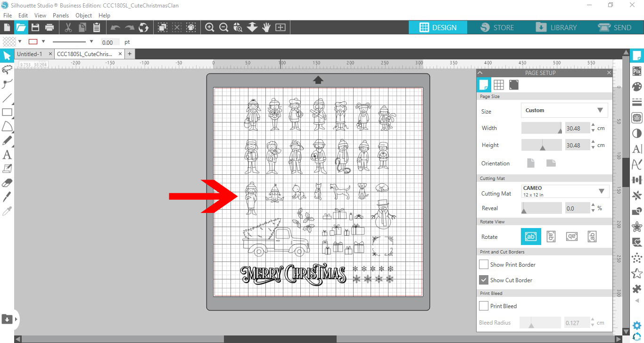Open the fill pattern dropdown arrow
Screen dimensions: 644x343
20,41
